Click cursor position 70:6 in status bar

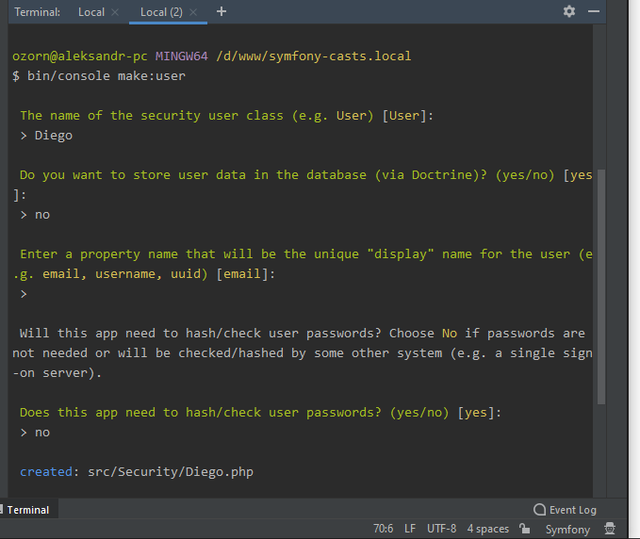383,529
